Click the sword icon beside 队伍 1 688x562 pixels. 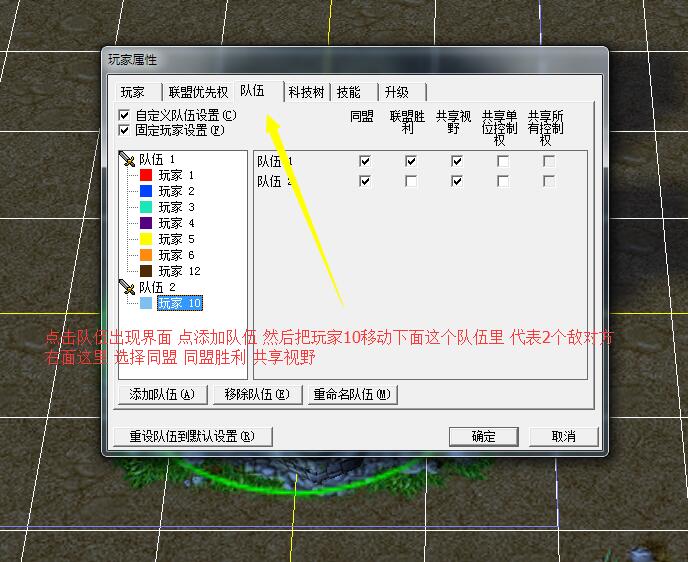click(x=127, y=159)
